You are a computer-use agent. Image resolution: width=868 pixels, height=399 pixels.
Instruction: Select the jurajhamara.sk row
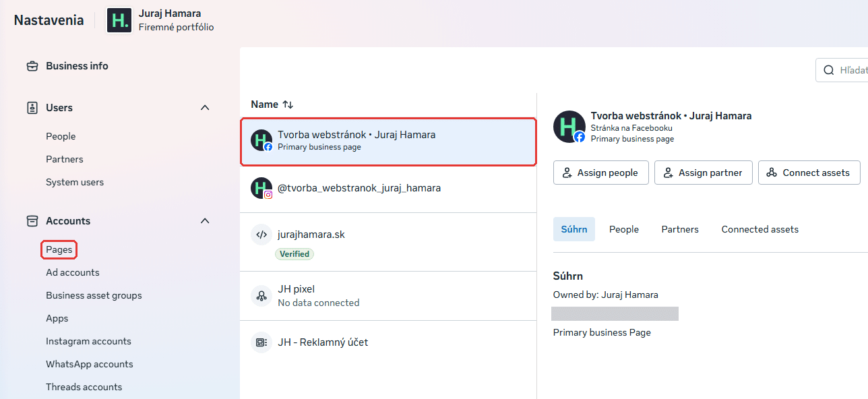coord(388,242)
